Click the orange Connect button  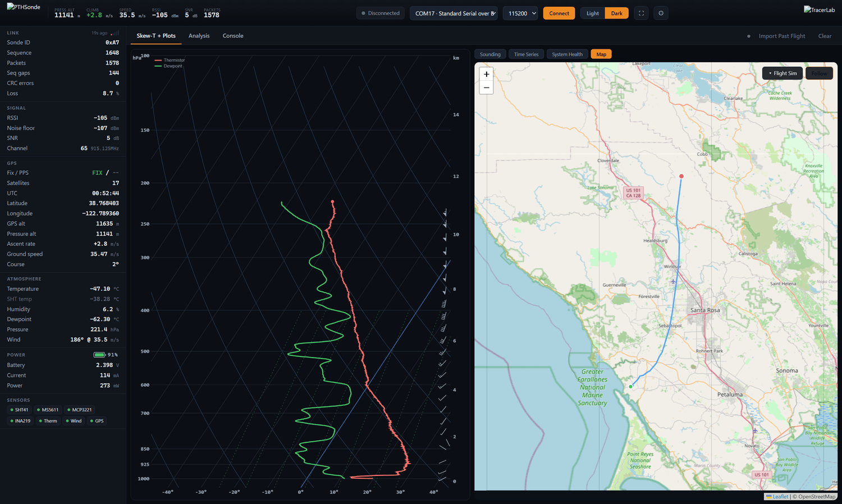pyautogui.click(x=559, y=13)
